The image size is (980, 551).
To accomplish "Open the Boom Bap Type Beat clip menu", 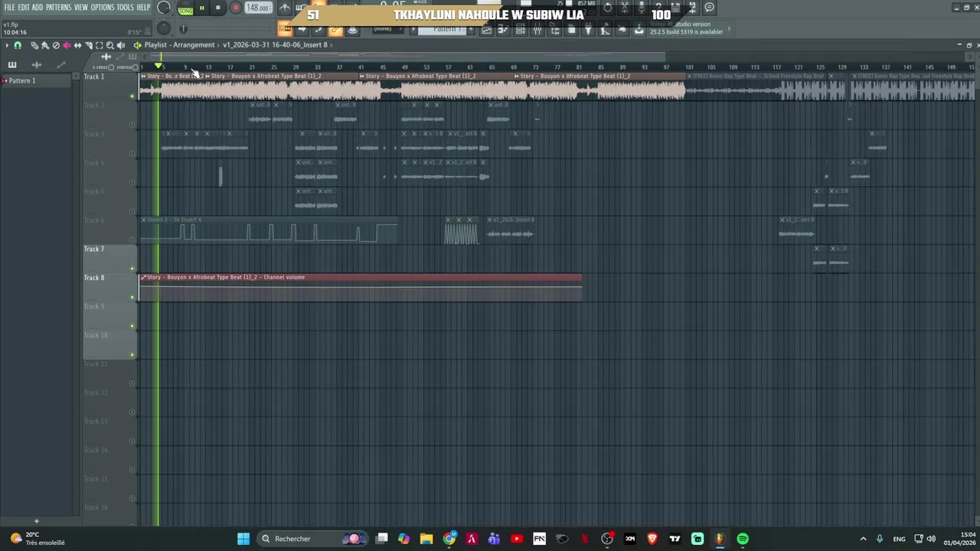I will pos(690,77).
